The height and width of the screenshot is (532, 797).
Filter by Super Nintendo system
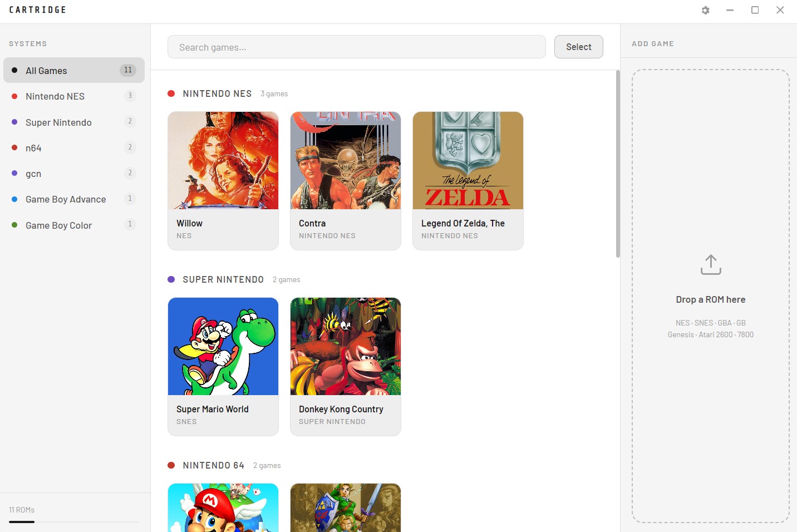(74, 122)
